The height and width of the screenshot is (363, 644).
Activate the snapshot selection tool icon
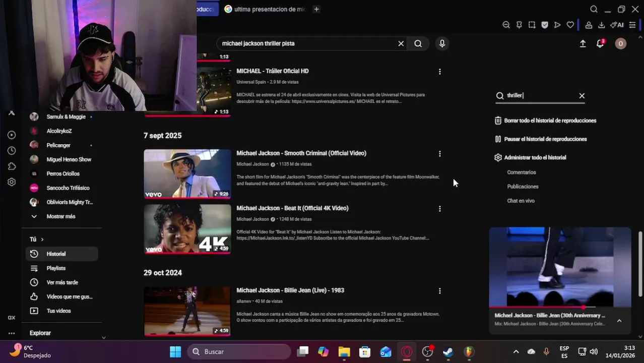(532, 25)
